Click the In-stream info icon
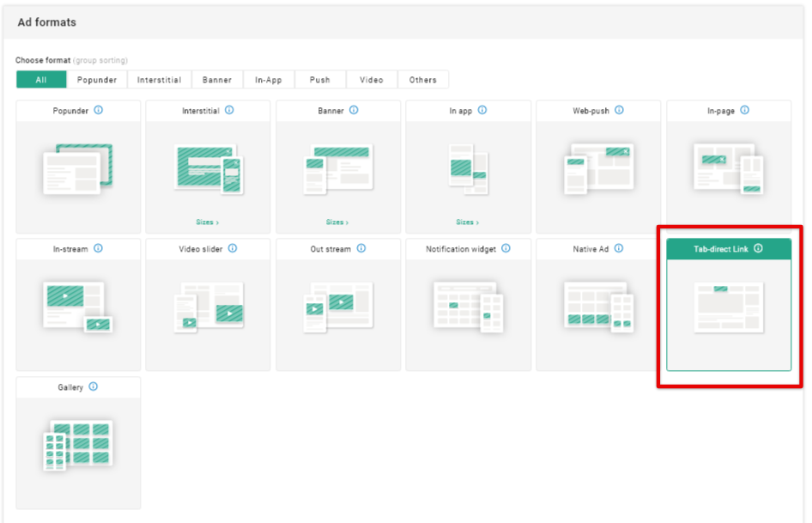This screenshot has height=523, width=812. pos(98,248)
